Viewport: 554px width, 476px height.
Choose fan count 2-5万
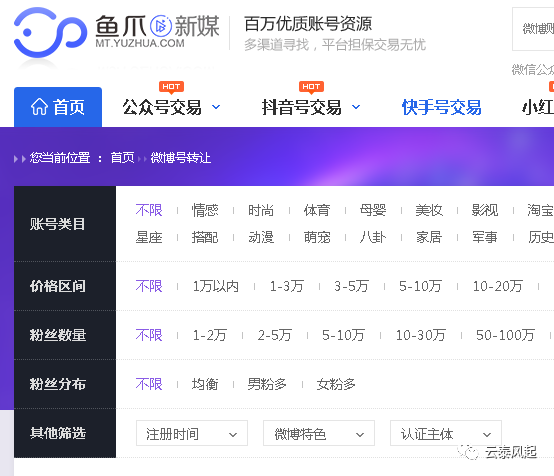[x=275, y=335]
